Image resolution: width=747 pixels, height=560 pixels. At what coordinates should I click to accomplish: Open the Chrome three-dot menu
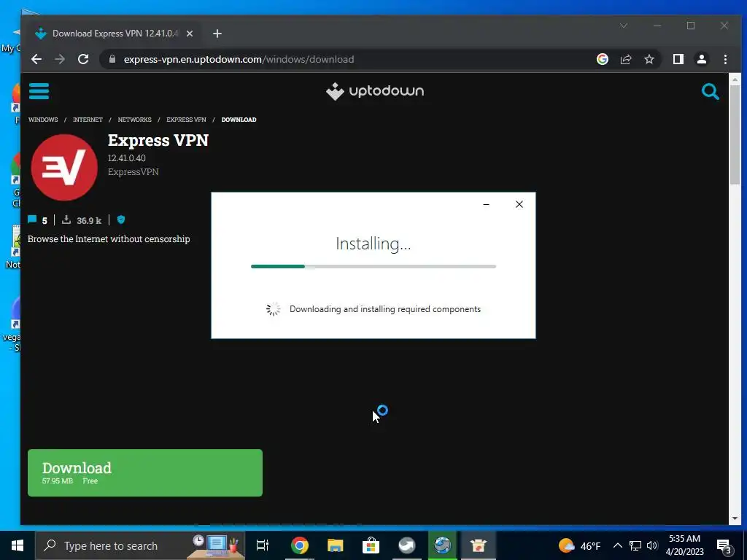(725, 59)
